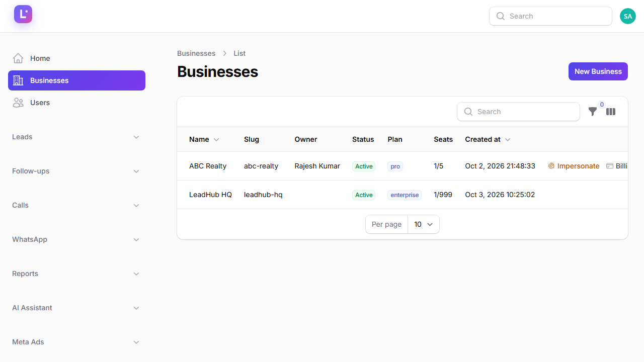
Task: Expand the Follow-ups sidebar group
Action: [76, 171]
